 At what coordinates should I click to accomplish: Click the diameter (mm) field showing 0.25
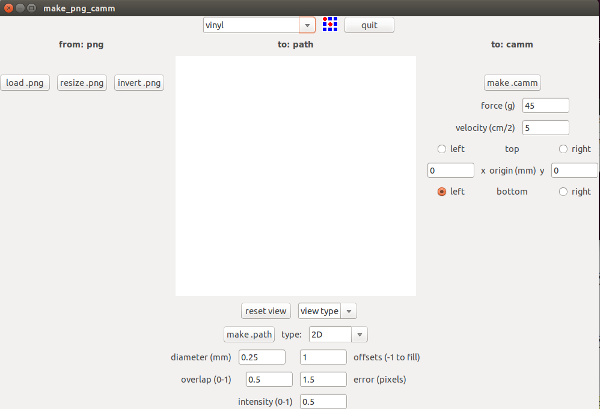pyautogui.click(x=262, y=357)
